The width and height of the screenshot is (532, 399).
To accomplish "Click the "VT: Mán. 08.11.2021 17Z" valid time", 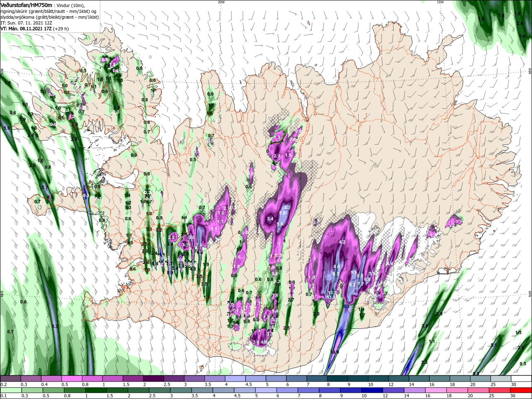I will tap(26, 29).
